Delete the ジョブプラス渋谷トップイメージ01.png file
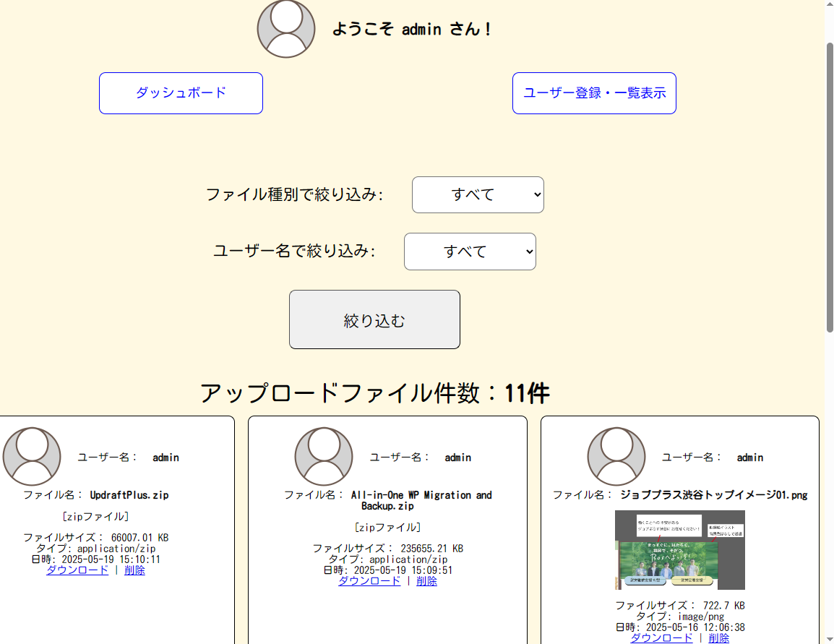This screenshot has height=644, width=834. [x=718, y=638]
